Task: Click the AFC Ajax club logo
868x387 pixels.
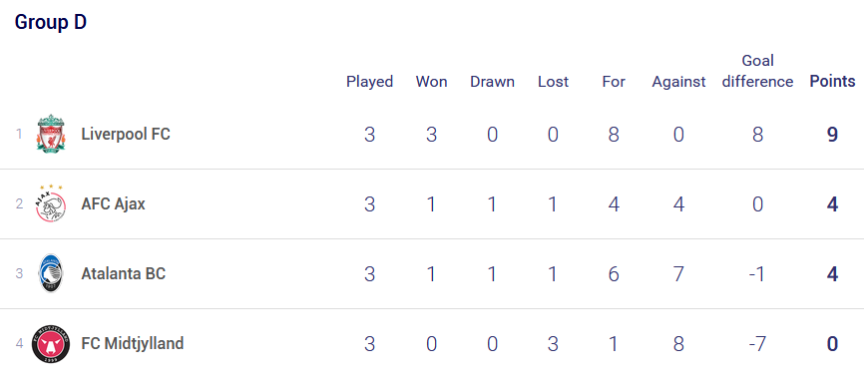Action: coord(51,203)
